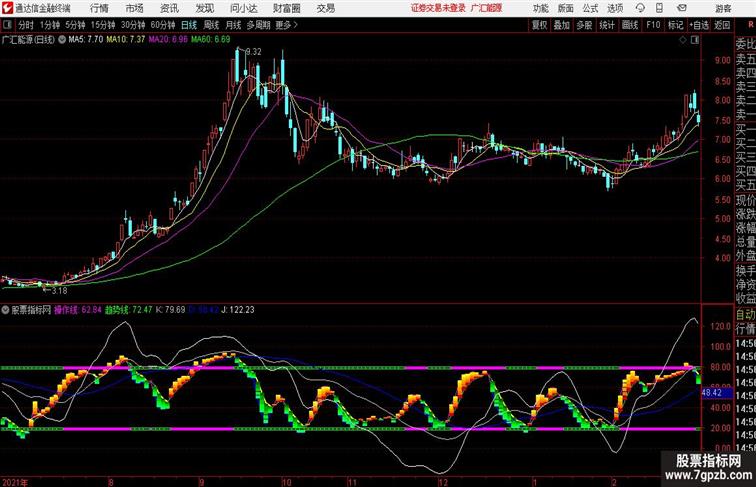
Task: Click the 通达信 red logo icon
Action: [8, 8]
